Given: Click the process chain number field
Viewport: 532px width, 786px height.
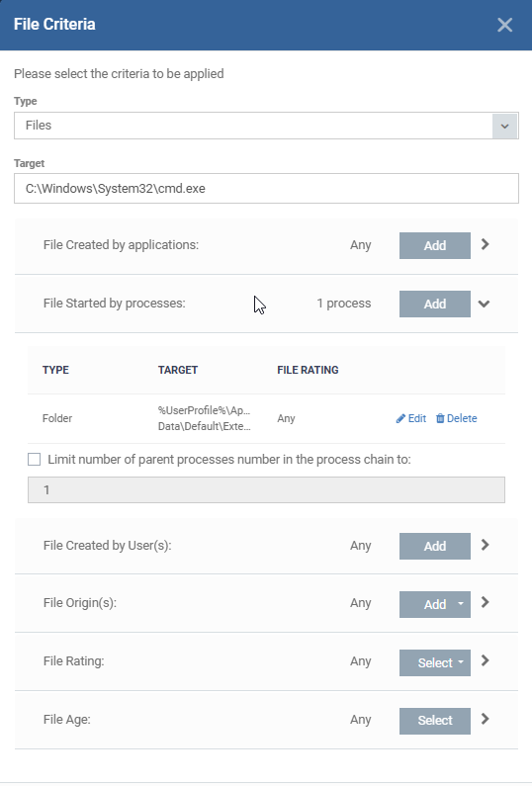Looking at the screenshot, I should pos(266,489).
